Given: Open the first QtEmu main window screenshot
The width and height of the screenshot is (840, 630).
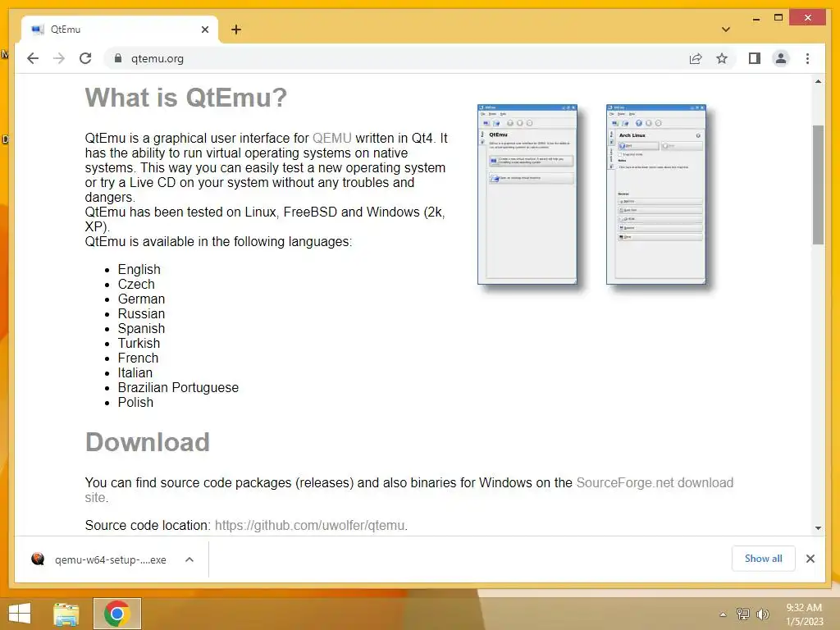Looking at the screenshot, I should click(x=527, y=194).
